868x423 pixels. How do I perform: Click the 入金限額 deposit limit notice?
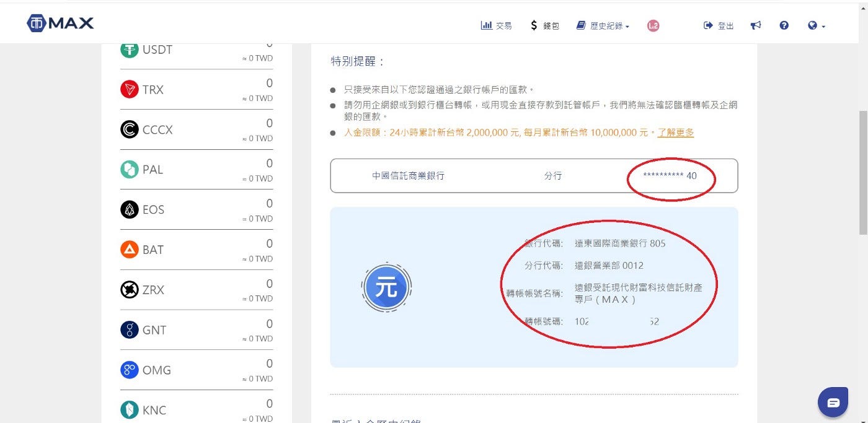519,133
